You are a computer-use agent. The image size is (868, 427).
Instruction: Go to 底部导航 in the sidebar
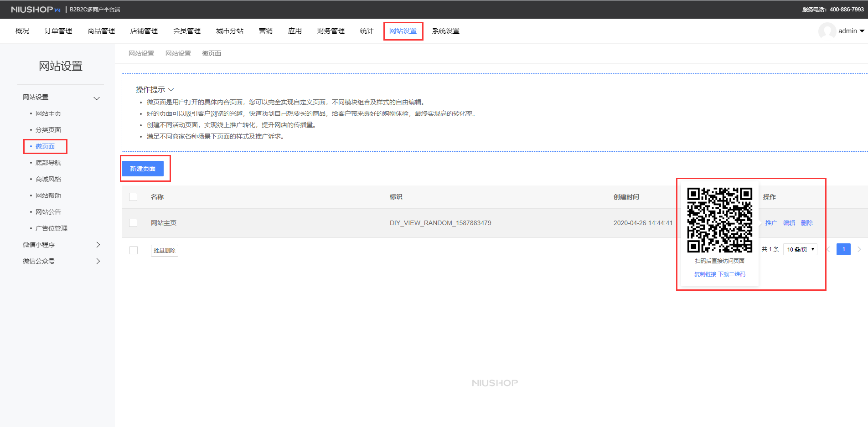point(48,163)
